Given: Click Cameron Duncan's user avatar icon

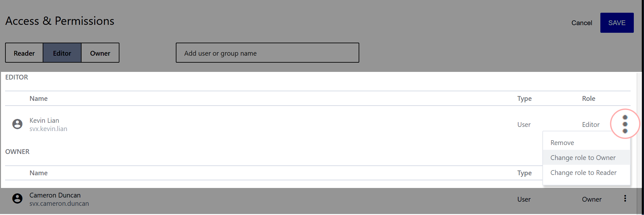Looking at the screenshot, I should tap(17, 198).
